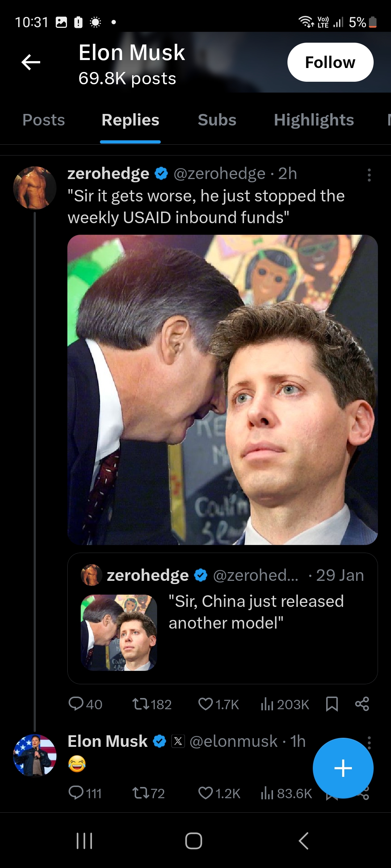Open Android recent apps button

coord(84,841)
